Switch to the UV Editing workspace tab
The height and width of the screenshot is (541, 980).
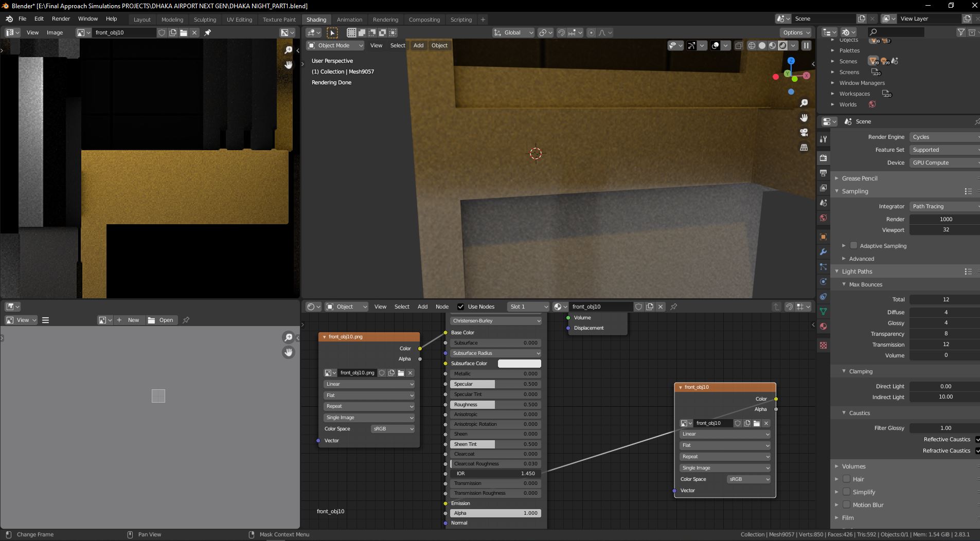point(239,20)
